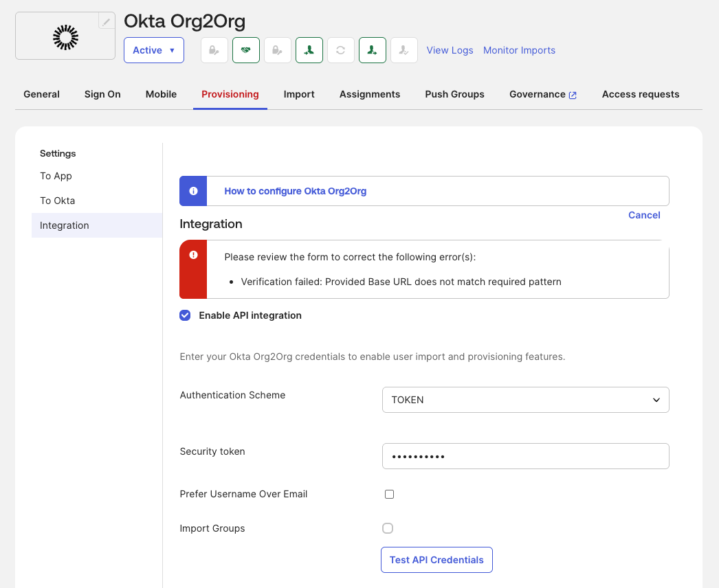Image resolution: width=719 pixels, height=588 pixels.
Task: Uncheck Enable API integration checkbox
Action: [x=185, y=315]
